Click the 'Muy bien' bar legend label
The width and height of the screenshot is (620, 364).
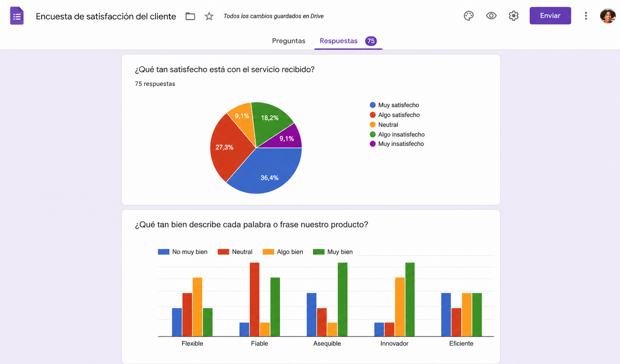click(340, 252)
